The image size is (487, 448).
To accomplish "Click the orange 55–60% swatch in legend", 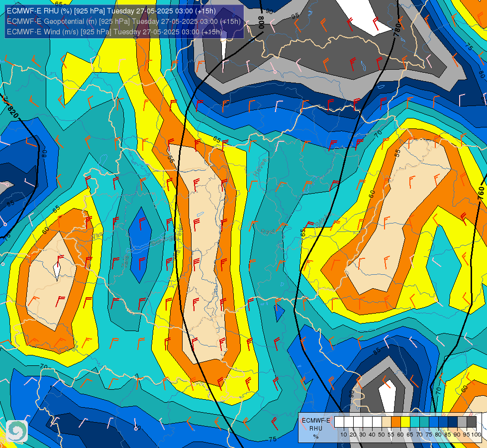I will click(x=396, y=422).
